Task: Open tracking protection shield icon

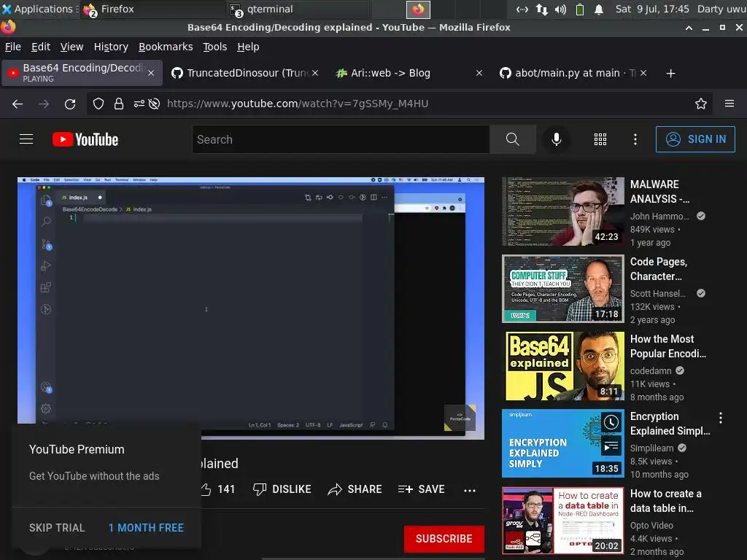Action: click(98, 104)
